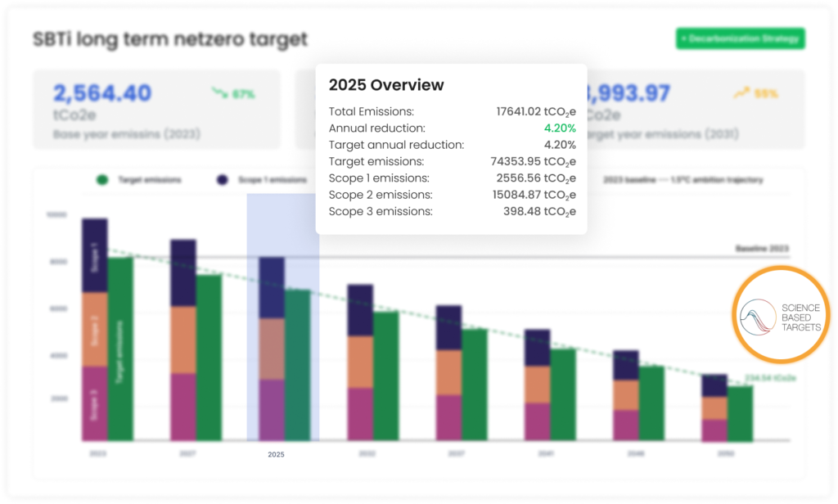Click the plus icon on Decarbonization Strategy button
Viewport: 838px width, 504px height.
pos(685,38)
